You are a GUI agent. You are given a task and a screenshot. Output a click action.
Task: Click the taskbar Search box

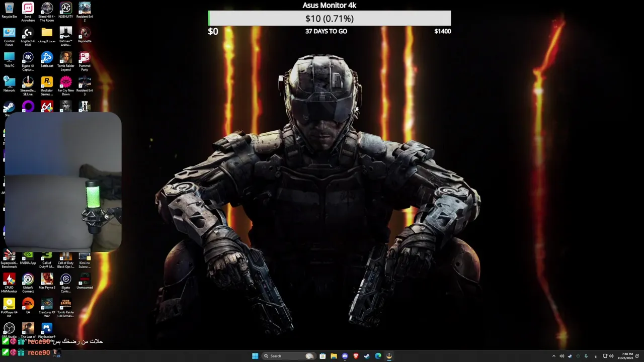pos(289,356)
